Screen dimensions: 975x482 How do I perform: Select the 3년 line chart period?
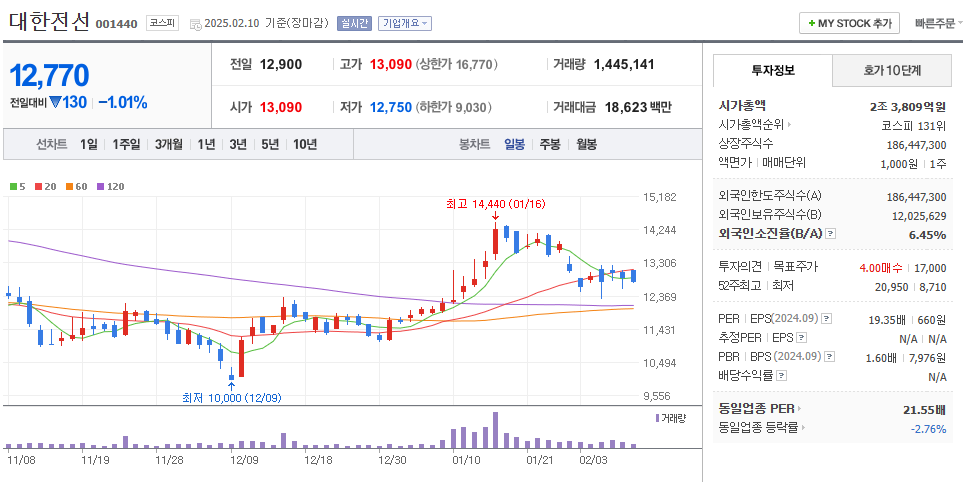pos(238,144)
